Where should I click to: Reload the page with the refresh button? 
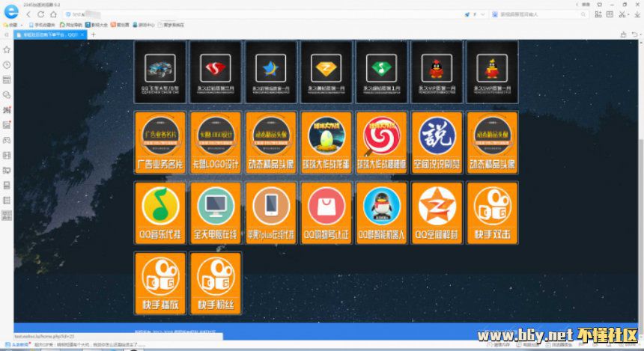click(40, 14)
